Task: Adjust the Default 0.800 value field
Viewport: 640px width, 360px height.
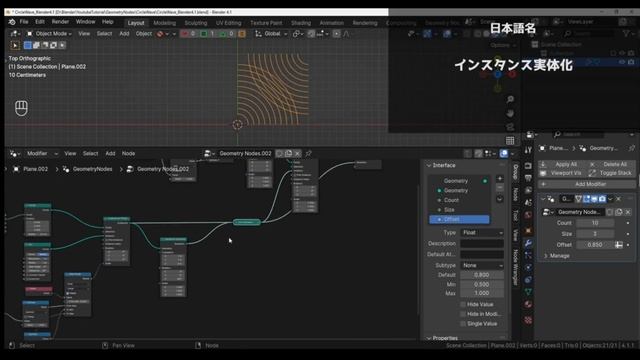Action: point(482,275)
